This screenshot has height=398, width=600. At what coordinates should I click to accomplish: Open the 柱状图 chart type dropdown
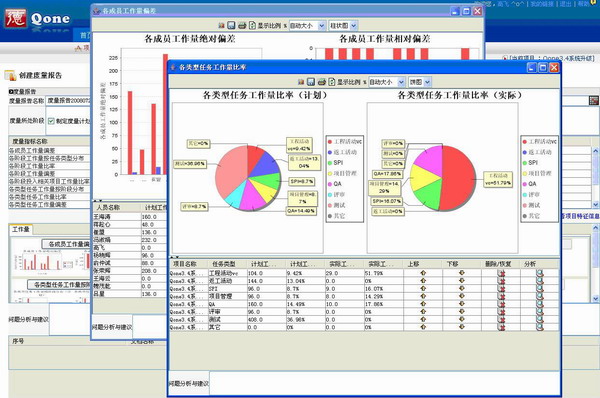[x=343, y=26]
